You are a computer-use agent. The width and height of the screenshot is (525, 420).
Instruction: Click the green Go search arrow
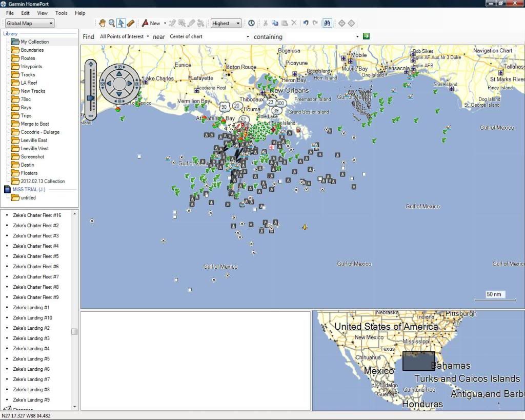[x=366, y=36]
